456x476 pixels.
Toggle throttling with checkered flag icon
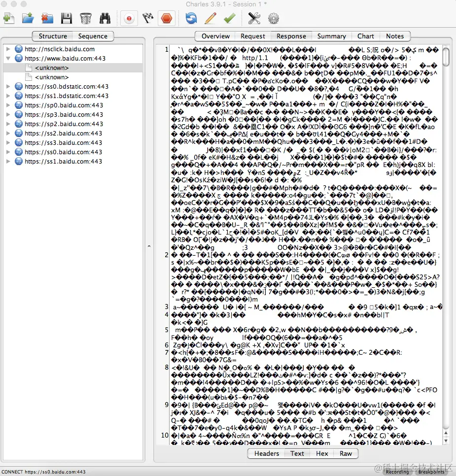(148, 18)
